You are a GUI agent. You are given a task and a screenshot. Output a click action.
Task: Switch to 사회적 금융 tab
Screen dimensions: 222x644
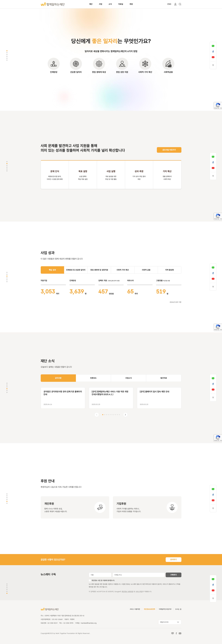(146, 270)
